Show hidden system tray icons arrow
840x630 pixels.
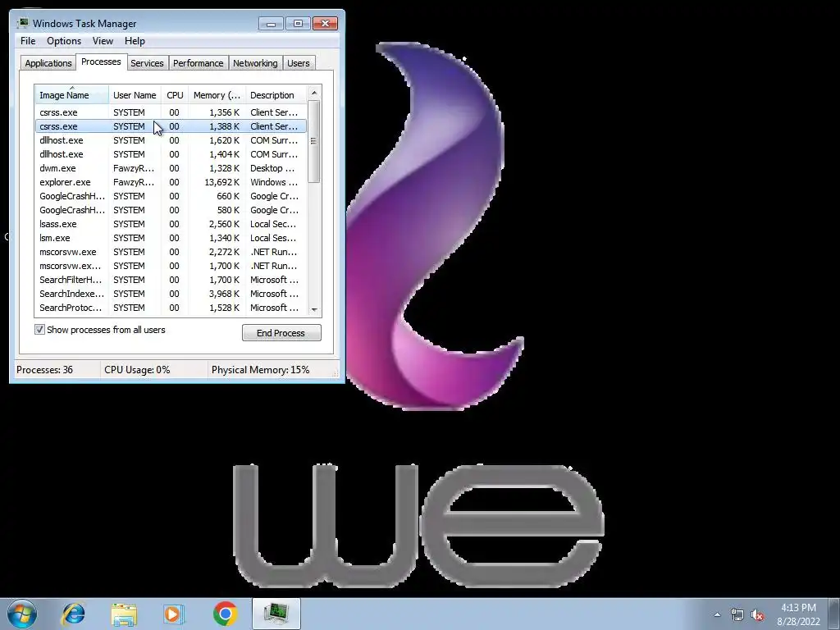click(x=717, y=615)
